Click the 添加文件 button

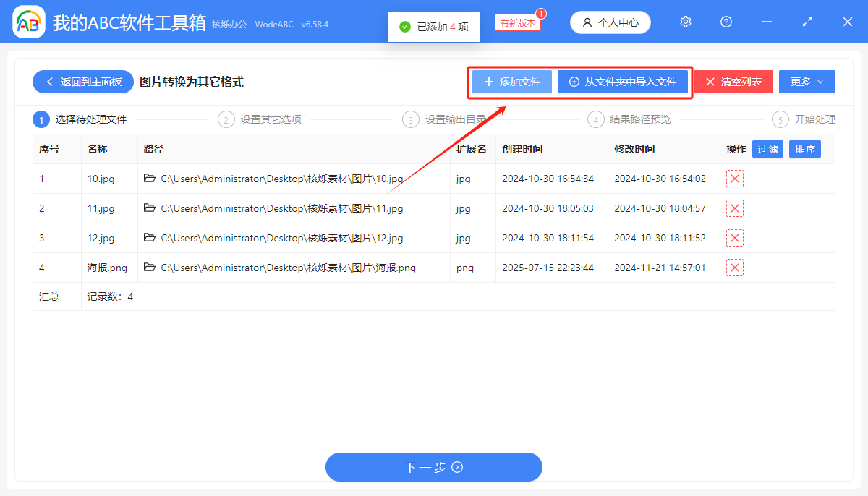(511, 82)
